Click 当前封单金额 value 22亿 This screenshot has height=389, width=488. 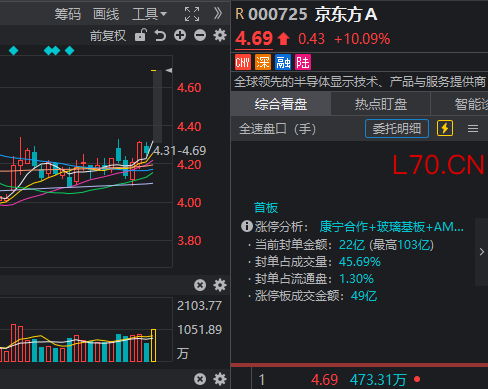tap(352, 245)
